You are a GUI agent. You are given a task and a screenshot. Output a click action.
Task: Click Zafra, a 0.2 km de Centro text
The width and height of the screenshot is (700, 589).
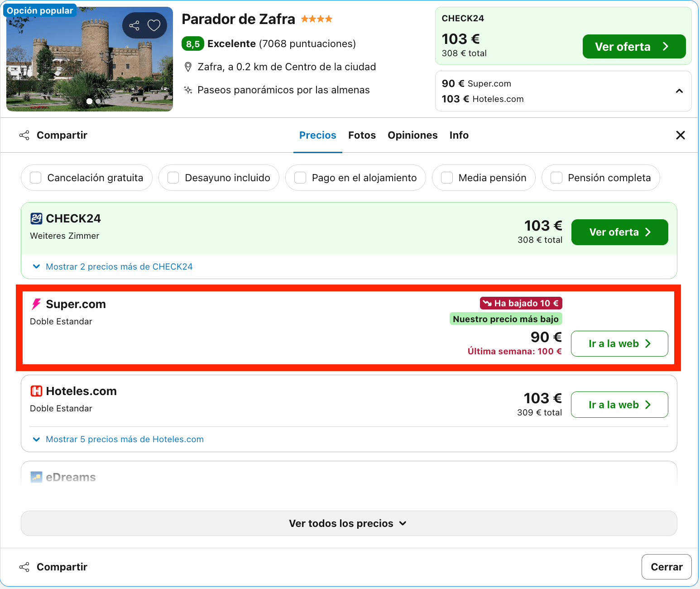click(287, 67)
